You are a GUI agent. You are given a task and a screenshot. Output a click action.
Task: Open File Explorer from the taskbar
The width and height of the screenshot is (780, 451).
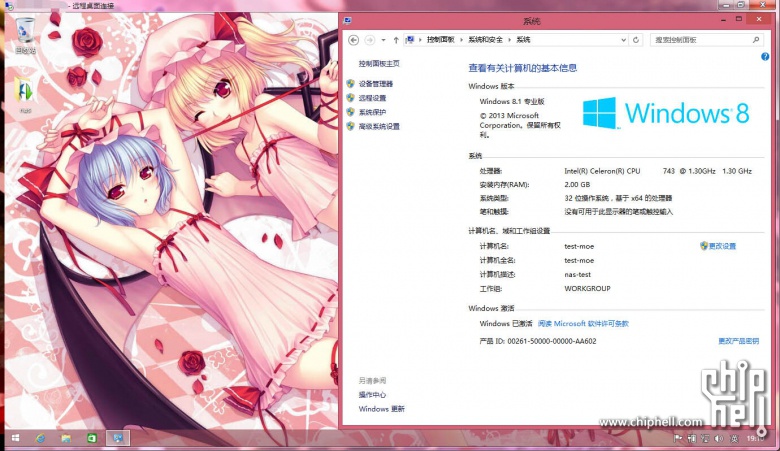pyautogui.click(x=66, y=438)
